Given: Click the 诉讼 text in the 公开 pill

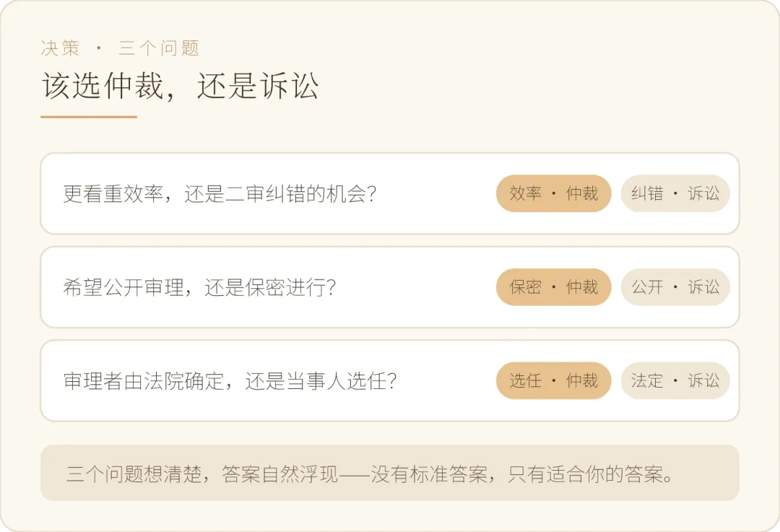Looking at the screenshot, I should (703, 287).
